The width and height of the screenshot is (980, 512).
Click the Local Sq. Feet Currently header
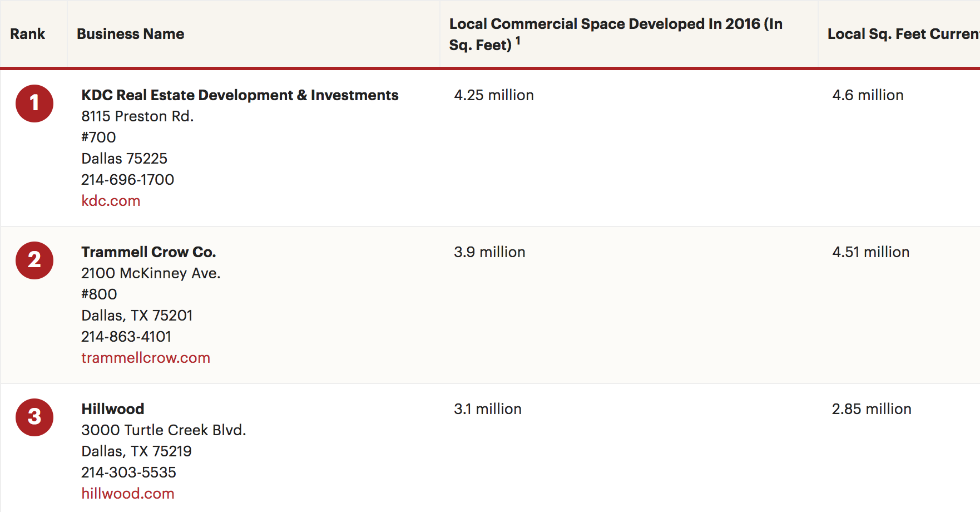904,34
